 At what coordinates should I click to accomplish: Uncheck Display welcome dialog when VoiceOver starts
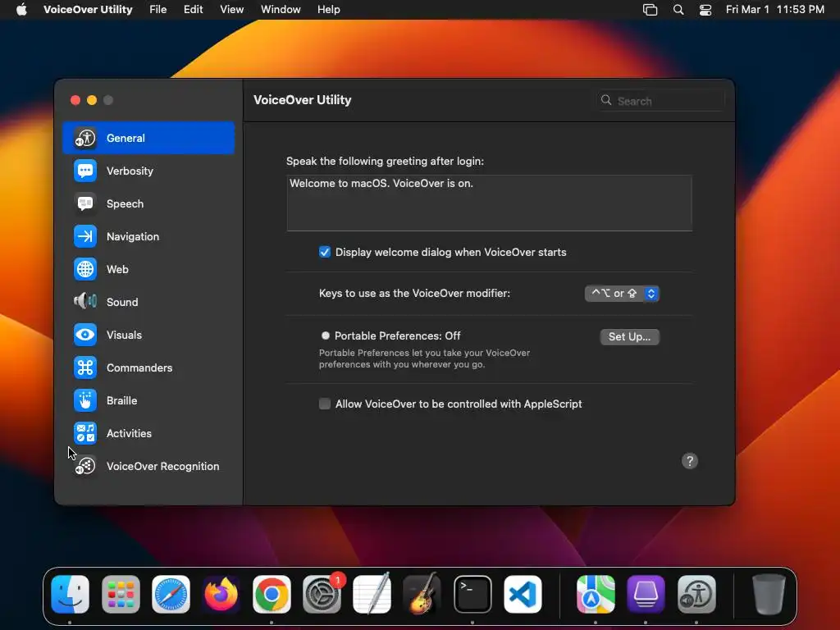click(325, 253)
